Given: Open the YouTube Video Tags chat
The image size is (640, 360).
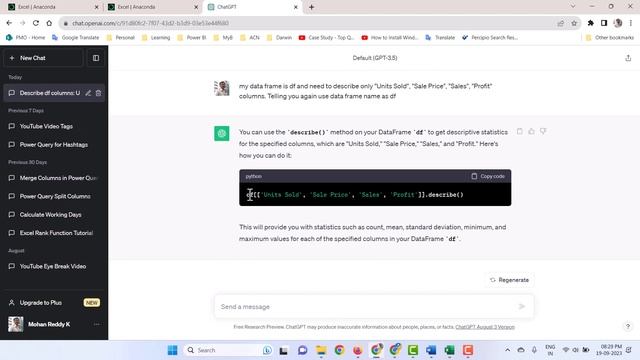Looking at the screenshot, I should click(54, 127).
